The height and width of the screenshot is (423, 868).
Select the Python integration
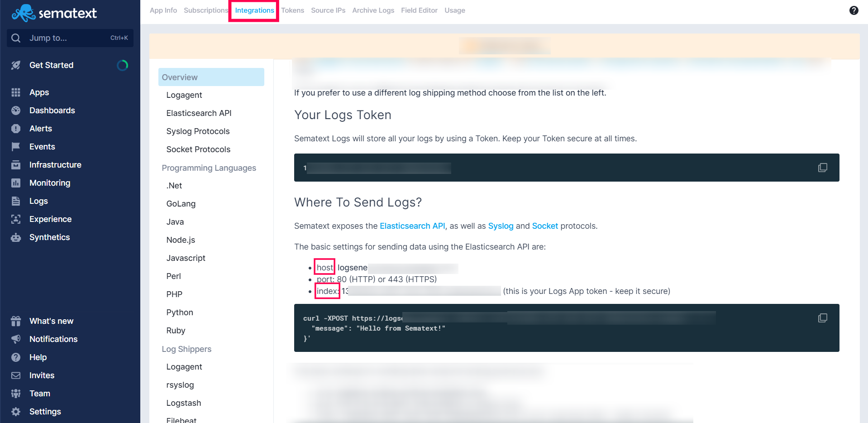click(180, 312)
